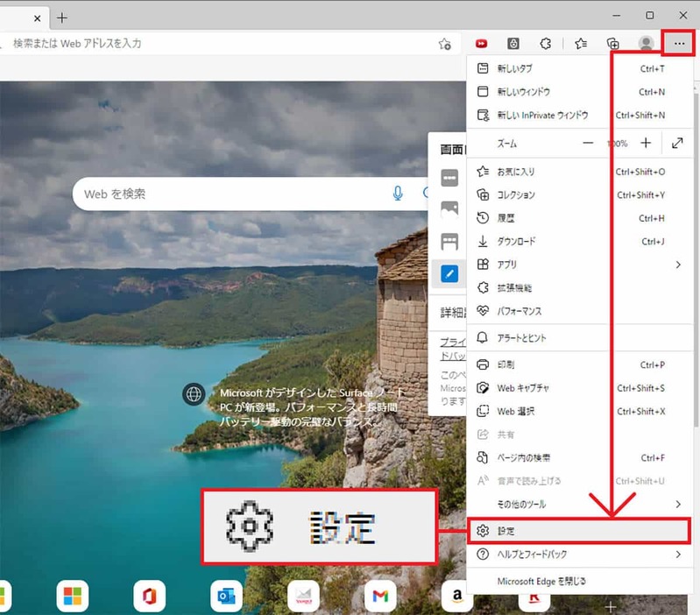Open the Microsoft tile in quick links
This screenshot has height=615, width=700.
click(x=73, y=596)
